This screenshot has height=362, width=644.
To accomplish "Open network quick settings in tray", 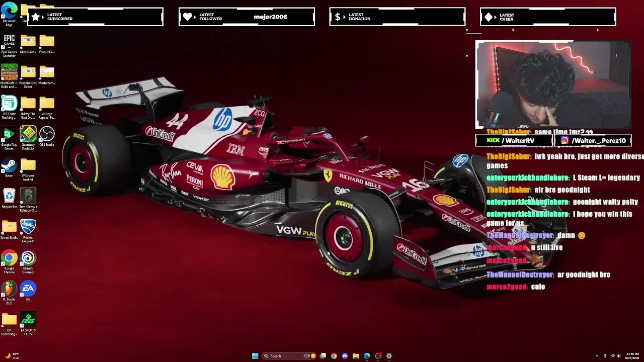I will pos(613,356).
